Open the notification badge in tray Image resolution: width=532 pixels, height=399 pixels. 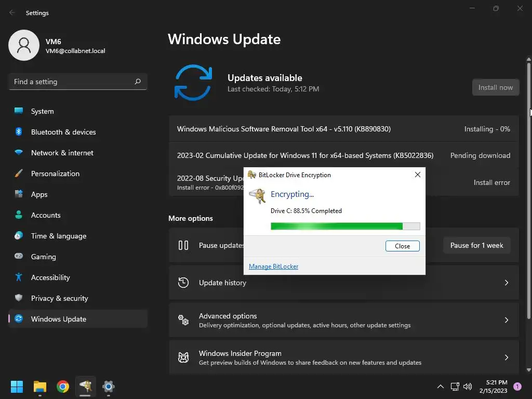[x=517, y=387]
